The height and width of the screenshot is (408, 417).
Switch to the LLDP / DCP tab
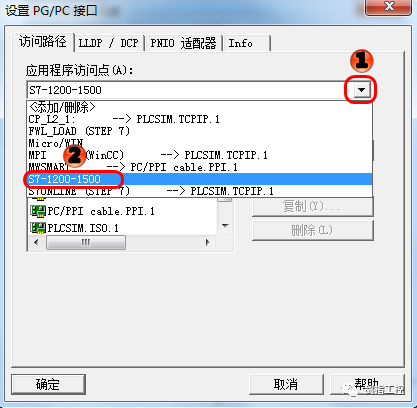109,43
